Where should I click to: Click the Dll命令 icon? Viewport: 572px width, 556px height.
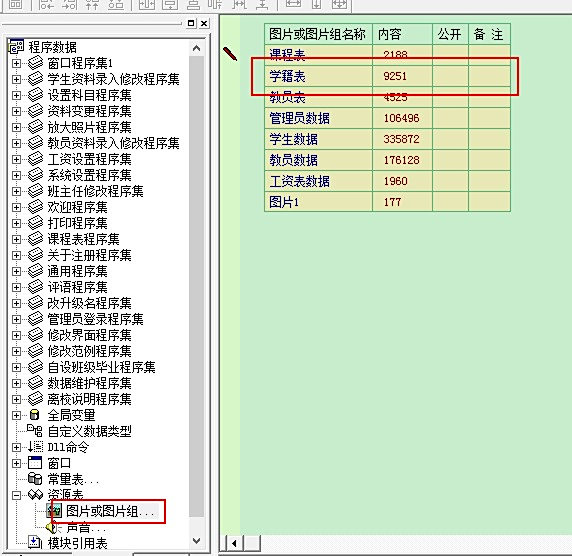tap(36, 447)
